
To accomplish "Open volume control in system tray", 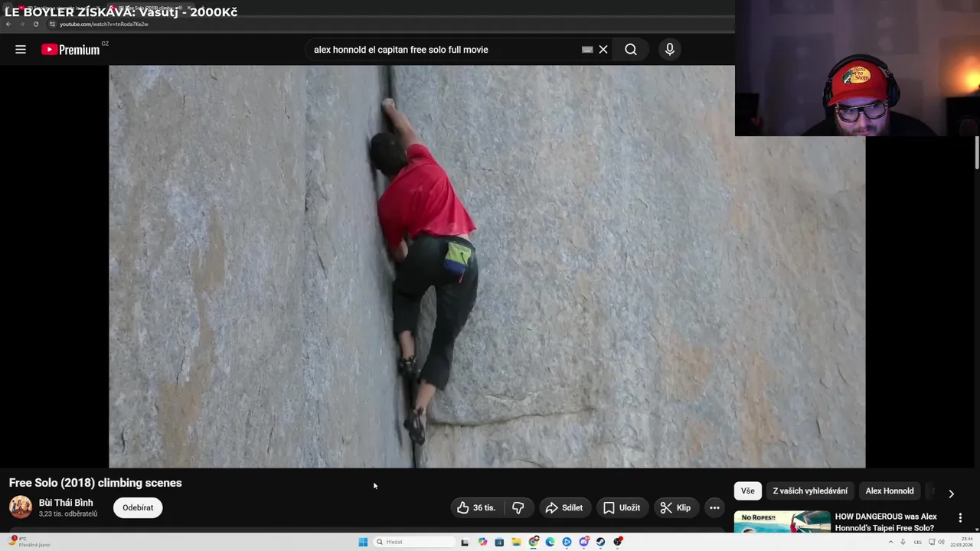I will [942, 542].
